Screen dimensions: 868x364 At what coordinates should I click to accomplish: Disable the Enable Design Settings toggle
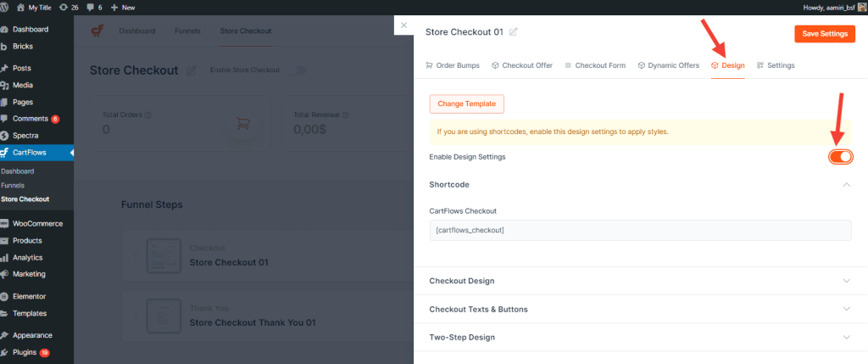click(840, 157)
